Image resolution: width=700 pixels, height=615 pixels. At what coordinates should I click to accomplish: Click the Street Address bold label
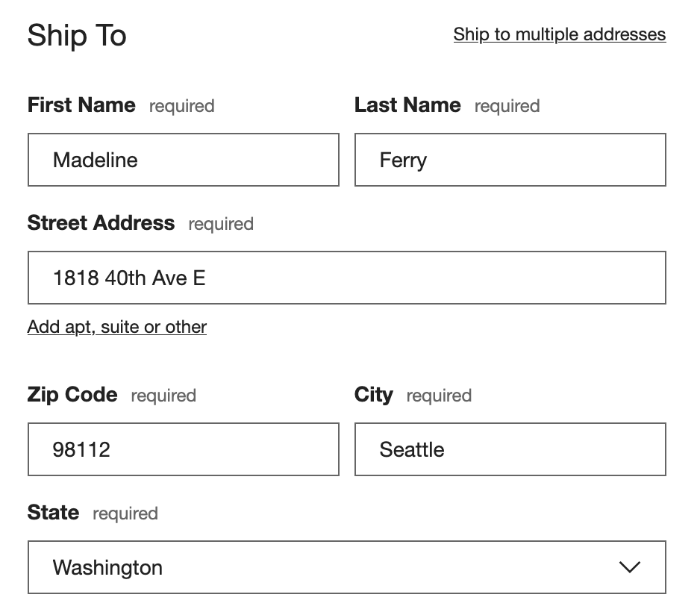(101, 223)
